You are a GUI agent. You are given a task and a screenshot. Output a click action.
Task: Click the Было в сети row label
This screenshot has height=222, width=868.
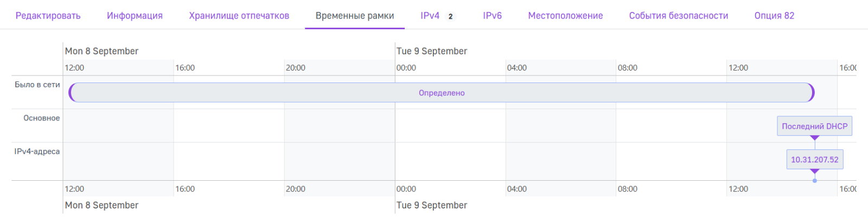(x=37, y=85)
